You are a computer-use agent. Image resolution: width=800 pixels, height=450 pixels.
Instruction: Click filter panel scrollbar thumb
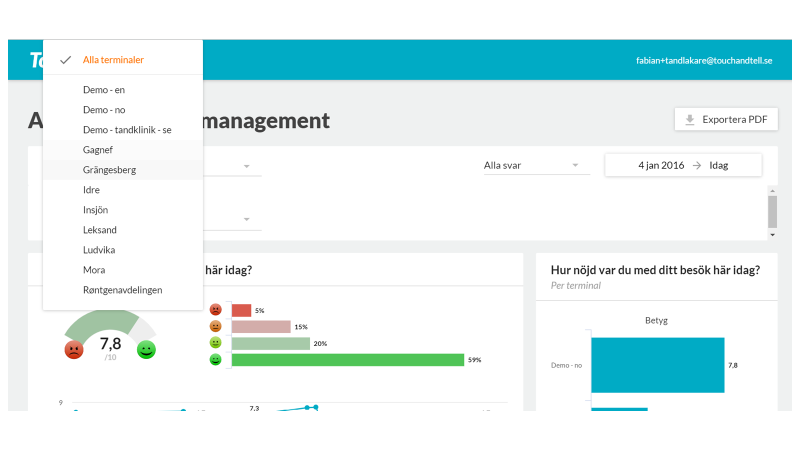(x=772, y=211)
